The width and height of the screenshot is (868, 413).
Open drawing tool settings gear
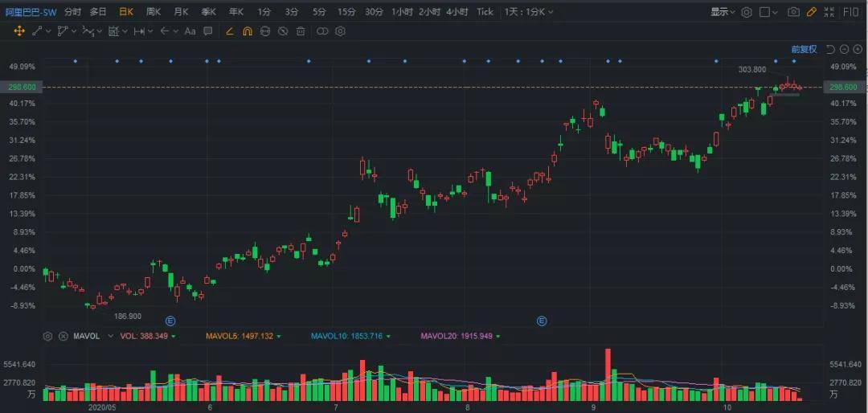click(340, 31)
